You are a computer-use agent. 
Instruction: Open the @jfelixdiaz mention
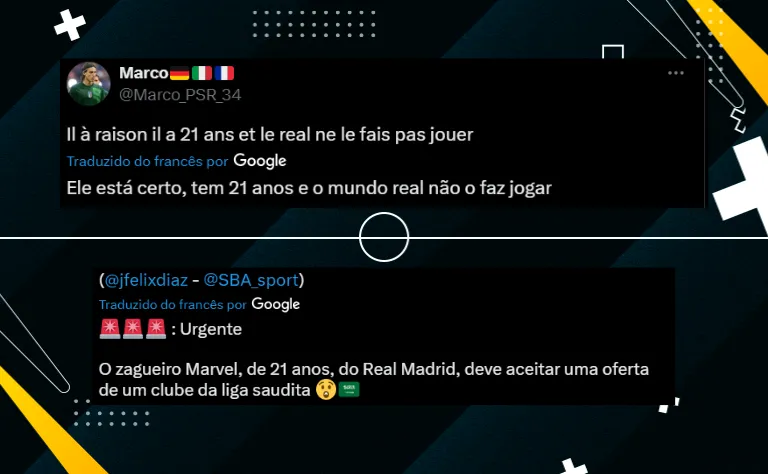(146, 280)
